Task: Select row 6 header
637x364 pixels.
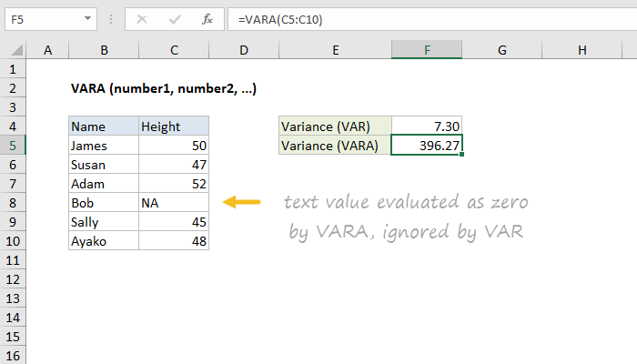Action: 13,165
